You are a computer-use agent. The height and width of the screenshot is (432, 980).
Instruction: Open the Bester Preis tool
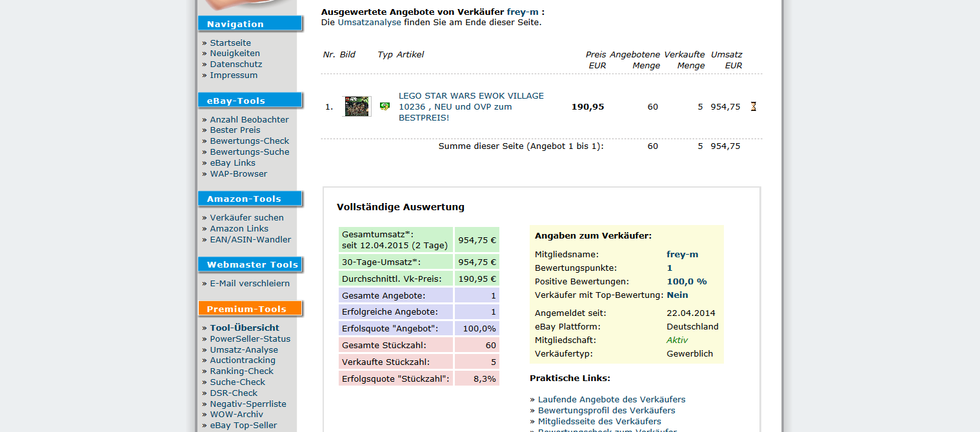tap(235, 130)
